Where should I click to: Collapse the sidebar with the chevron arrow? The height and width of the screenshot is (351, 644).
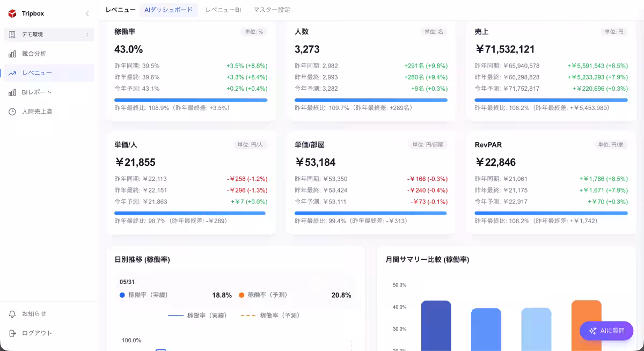click(87, 14)
